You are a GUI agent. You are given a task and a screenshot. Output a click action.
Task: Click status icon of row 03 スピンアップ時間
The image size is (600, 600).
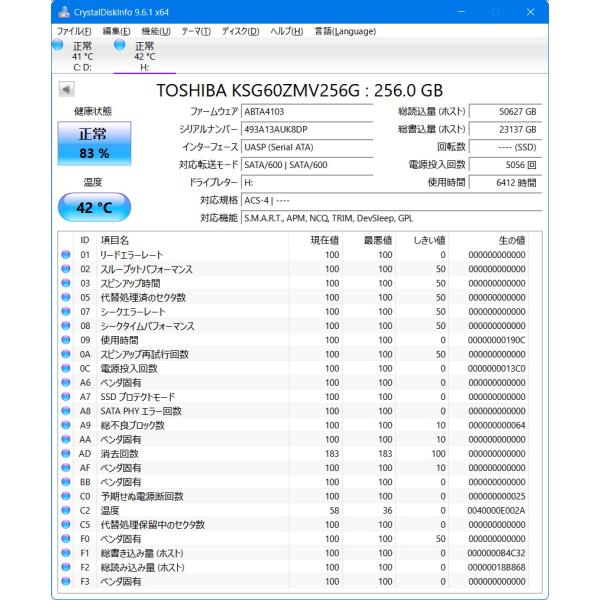(66, 283)
